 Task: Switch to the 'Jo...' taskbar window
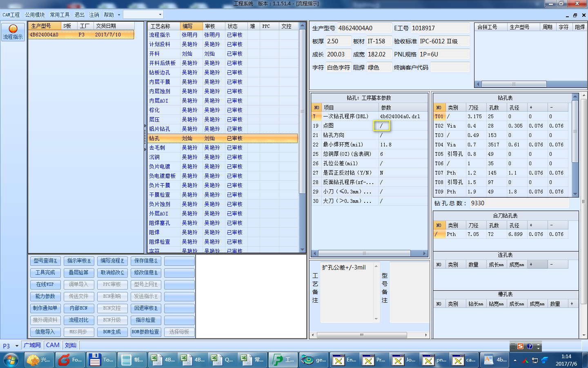[x=405, y=360]
